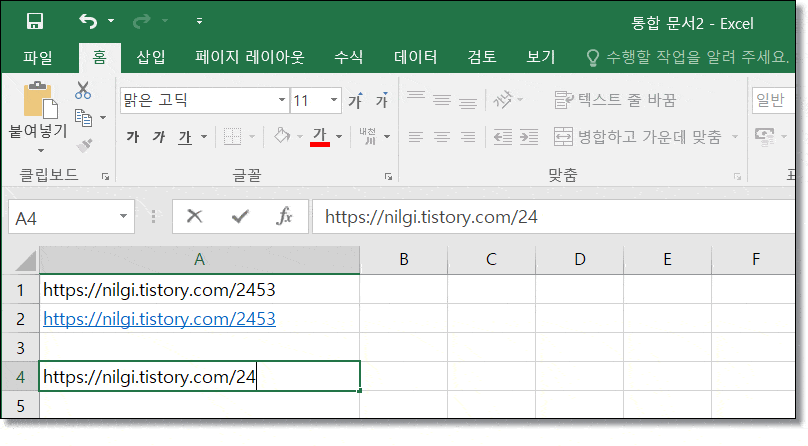Image resolution: width=808 pixels, height=446 pixels.
Task: Apply cell borders icon
Action: click(x=232, y=136)
